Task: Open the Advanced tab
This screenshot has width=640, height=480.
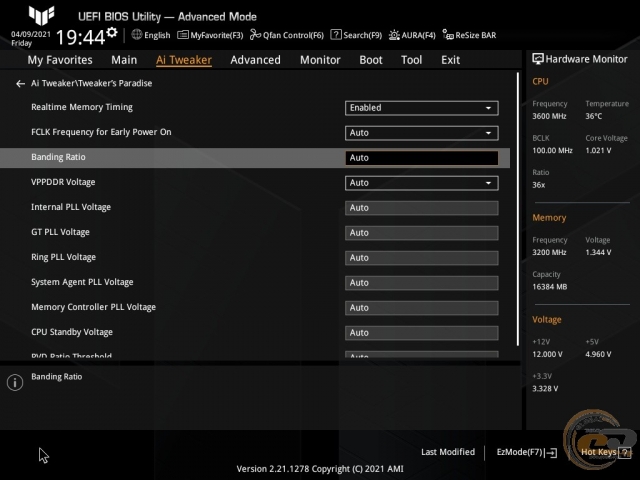Action: (x=256, y=60)
